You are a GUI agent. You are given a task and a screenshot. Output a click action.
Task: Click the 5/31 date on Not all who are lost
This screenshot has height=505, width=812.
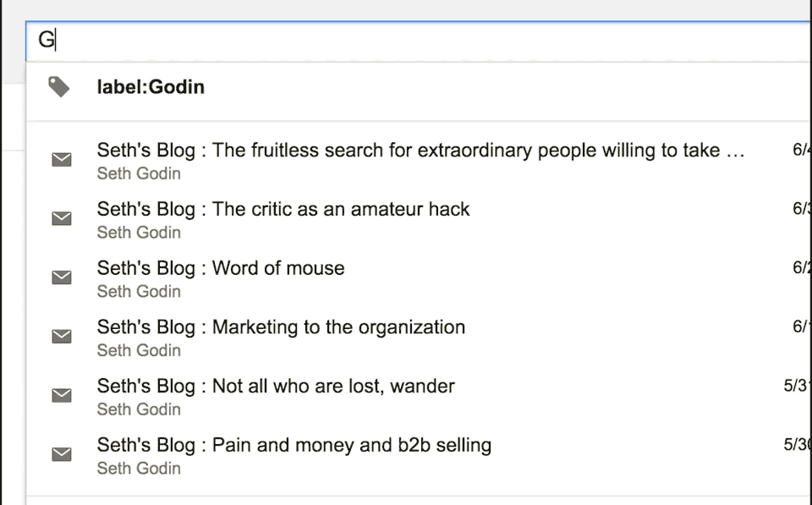point(797,387)
